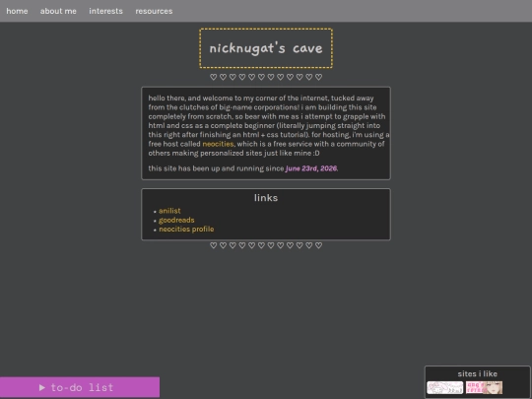Click the links section heading

(266, 198)
